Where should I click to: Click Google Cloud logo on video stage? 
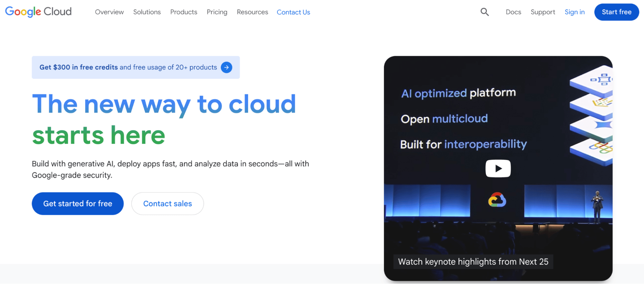(497, 200)
